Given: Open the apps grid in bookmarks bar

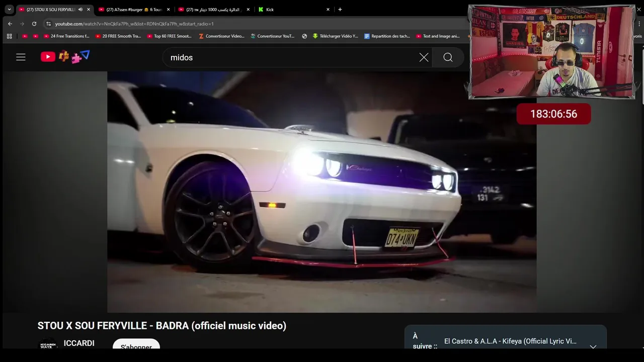Looking at the screenshot, I should click(9, 36).
